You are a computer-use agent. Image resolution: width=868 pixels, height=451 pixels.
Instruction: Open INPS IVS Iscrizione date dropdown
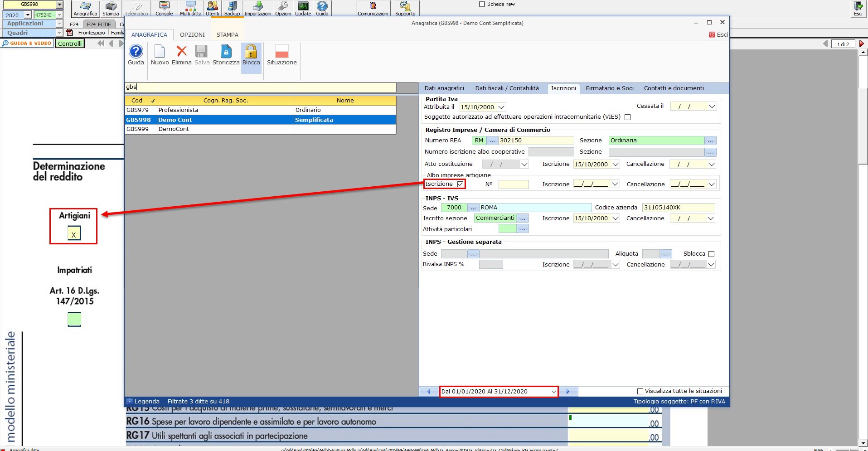616,218
